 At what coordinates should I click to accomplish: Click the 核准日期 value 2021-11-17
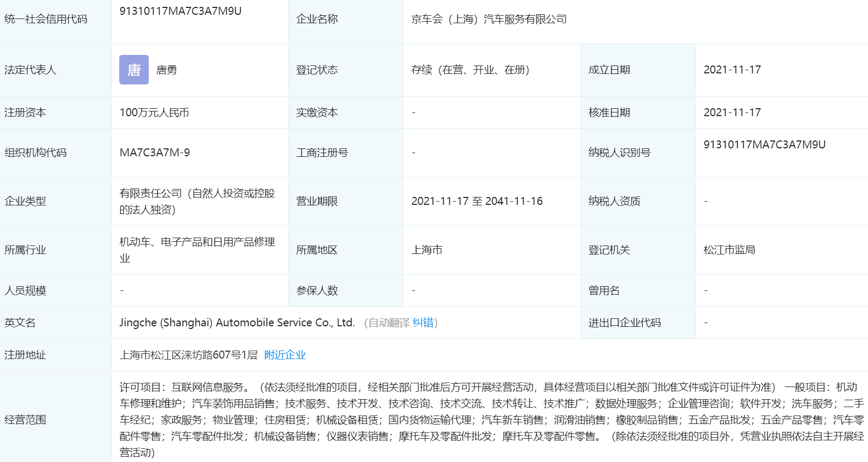[x=732, y=112]
